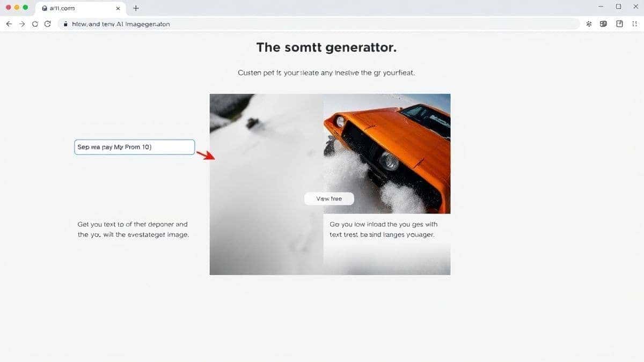The height and width of the screenshot is (362, 644).
Task: Select the a/11.com tab
Action: 81,8
